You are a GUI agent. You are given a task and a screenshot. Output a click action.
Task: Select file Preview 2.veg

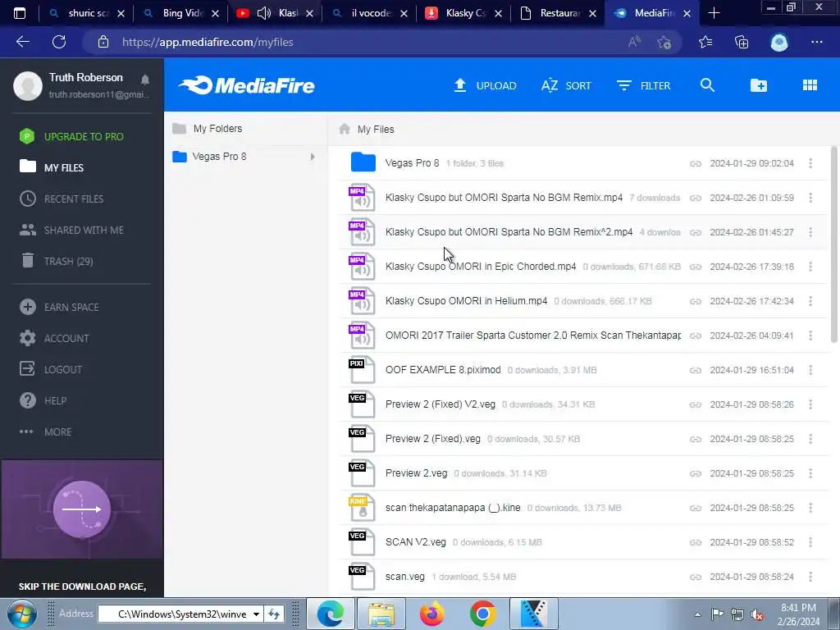click(416, 473)
